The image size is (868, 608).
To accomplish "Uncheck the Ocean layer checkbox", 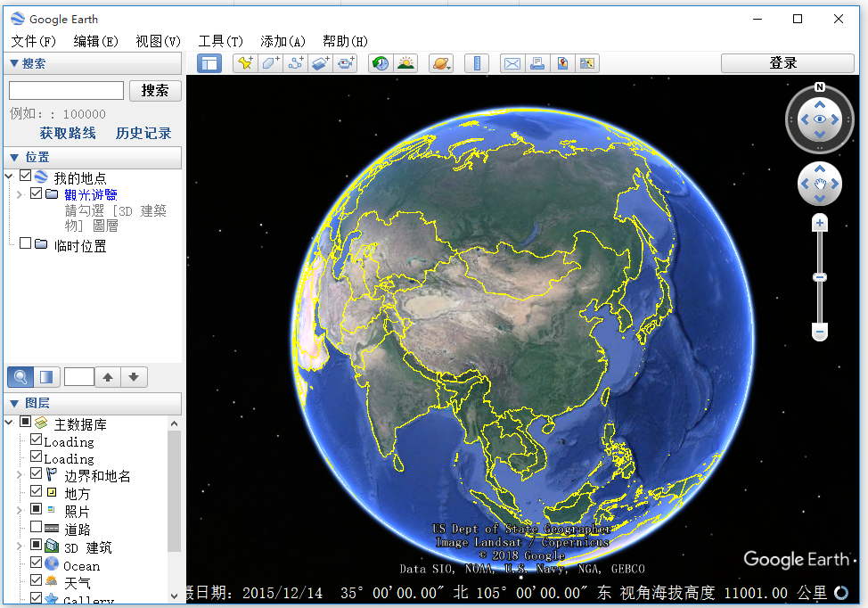I will 37,563.
